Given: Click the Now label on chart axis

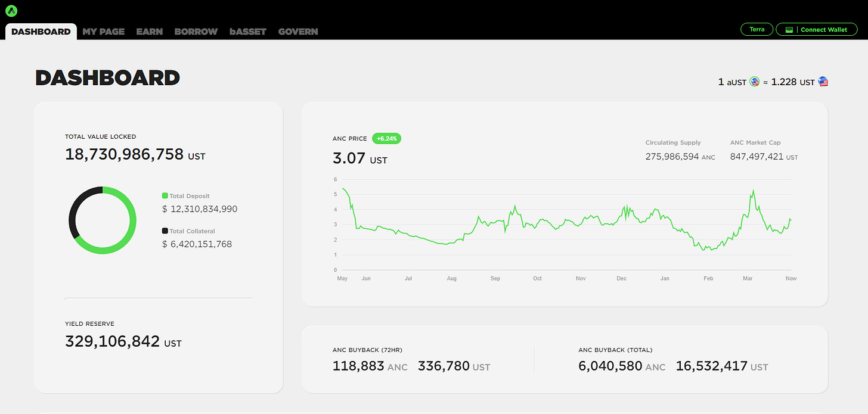Looking at the screenshot, I should (791, 278).
